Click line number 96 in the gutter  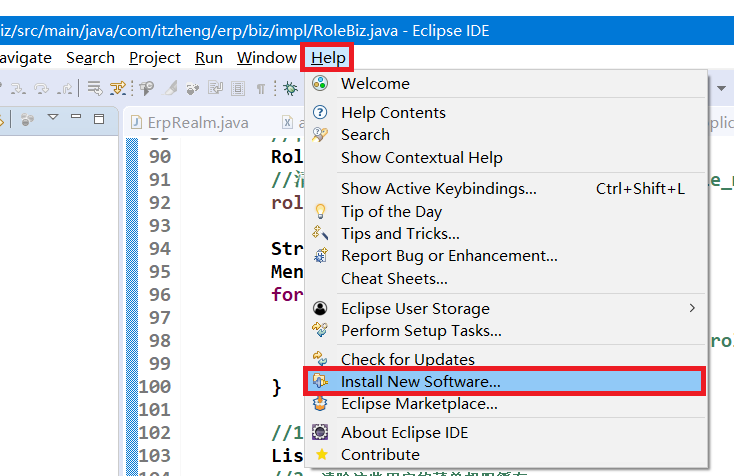click(160, 295)
